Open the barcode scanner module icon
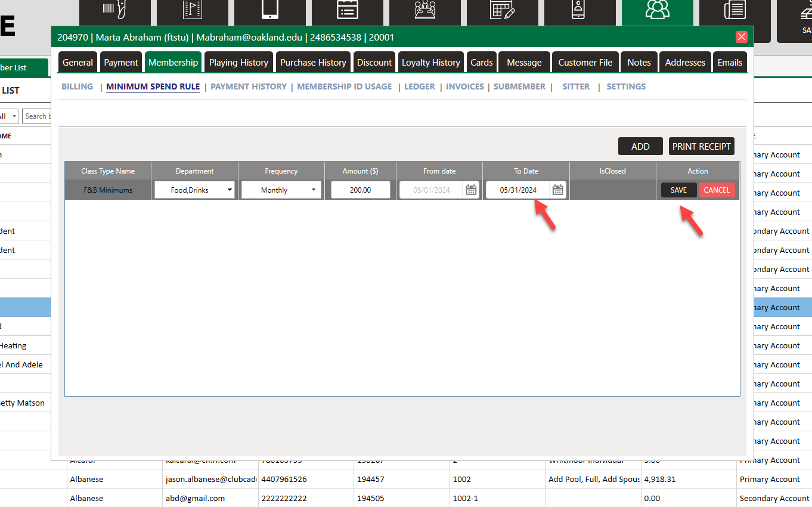Image resolution: width=812 pixels, height=507 pixels. pos(114,11)
